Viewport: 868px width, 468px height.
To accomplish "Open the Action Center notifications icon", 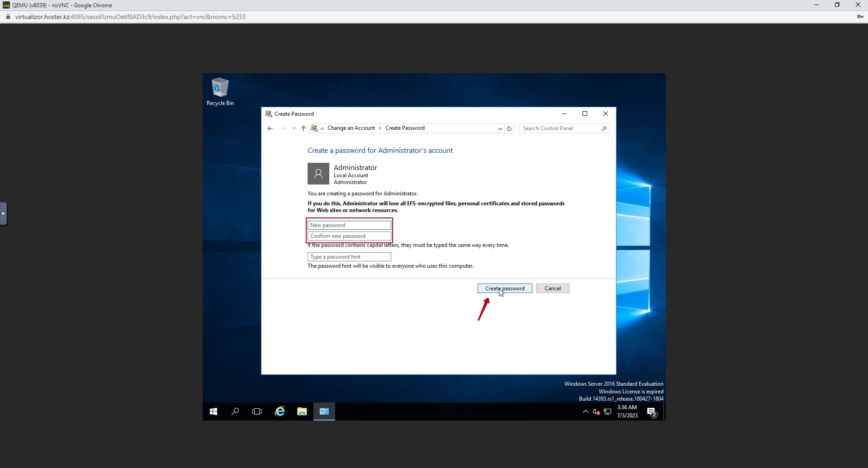I will 651,411.
